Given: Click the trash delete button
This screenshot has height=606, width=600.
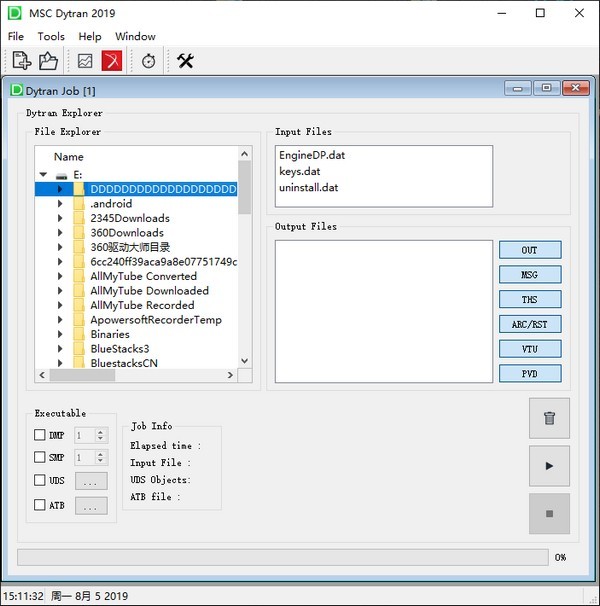Looking at the screenshot, I should (549, 418).
